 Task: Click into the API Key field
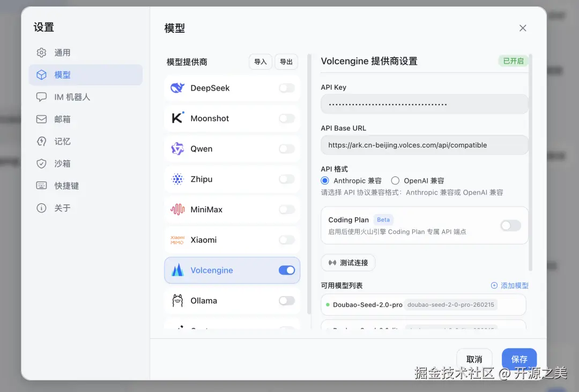point(424,104)
